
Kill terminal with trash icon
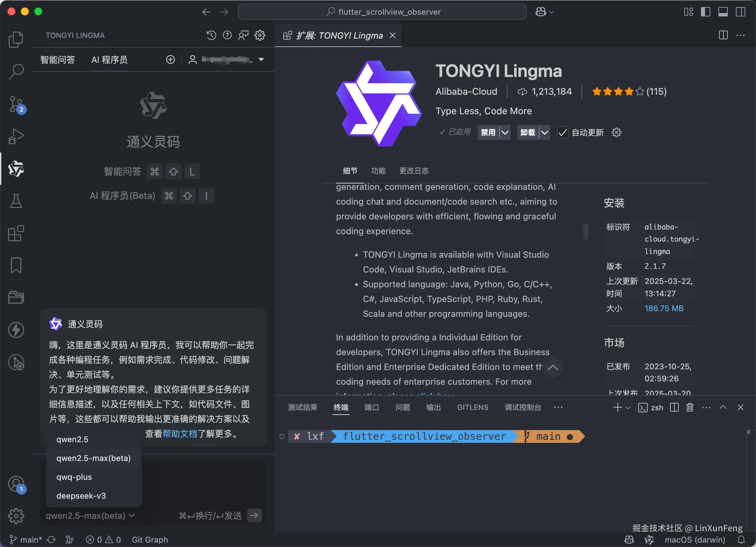pos(690,408)
